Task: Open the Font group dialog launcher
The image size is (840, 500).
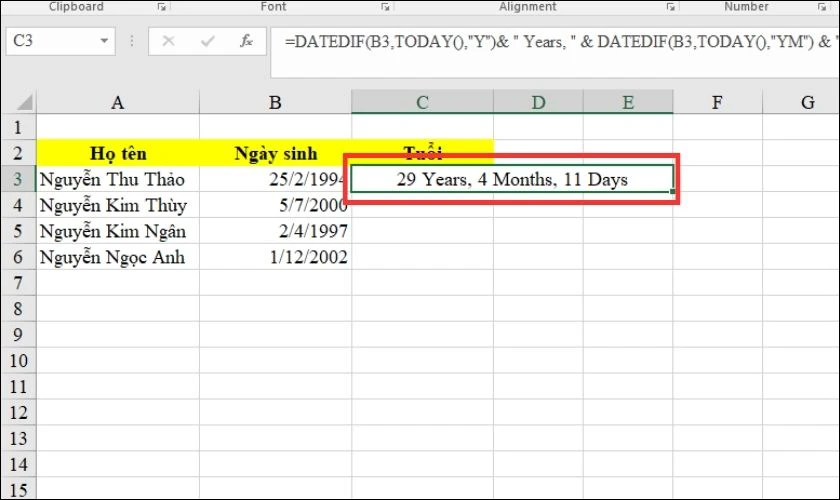Action: coord(385,7)
